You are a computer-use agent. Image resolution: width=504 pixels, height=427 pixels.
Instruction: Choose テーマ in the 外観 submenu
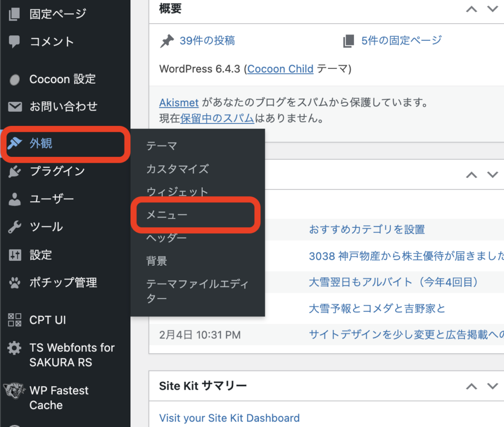point(161,146)
